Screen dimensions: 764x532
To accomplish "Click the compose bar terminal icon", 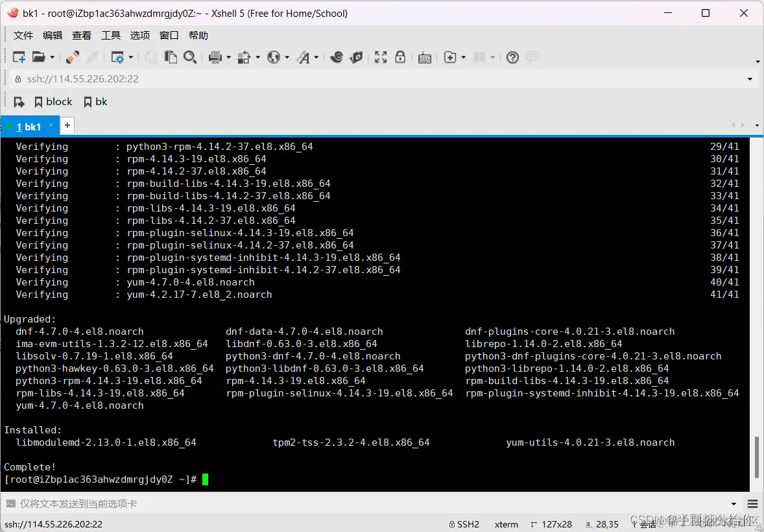I will point(10,503).
